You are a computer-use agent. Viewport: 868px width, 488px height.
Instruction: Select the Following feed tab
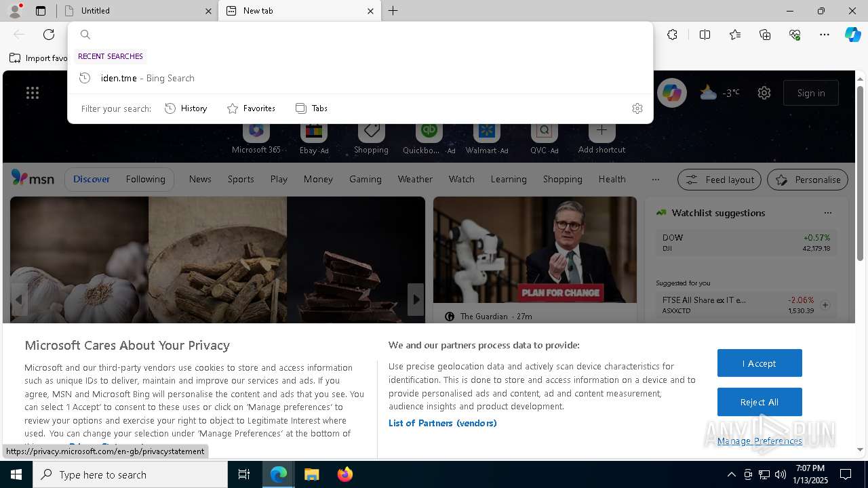[145, 179]
